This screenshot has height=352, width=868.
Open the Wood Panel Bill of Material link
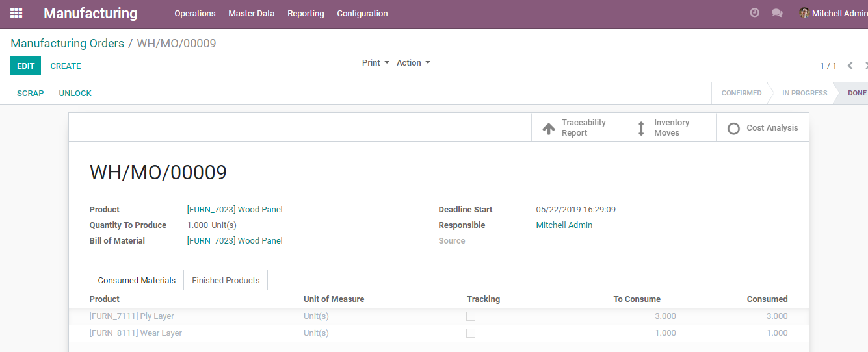(x=235, y=241)
